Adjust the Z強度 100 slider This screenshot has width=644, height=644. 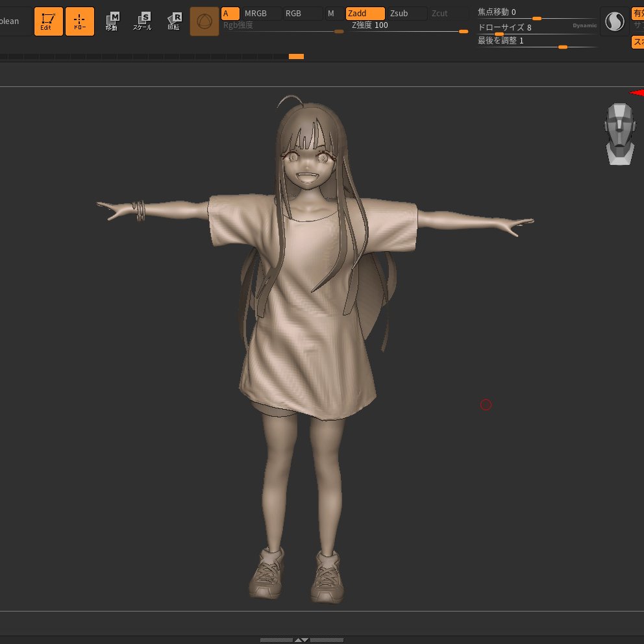pos(410,27)
